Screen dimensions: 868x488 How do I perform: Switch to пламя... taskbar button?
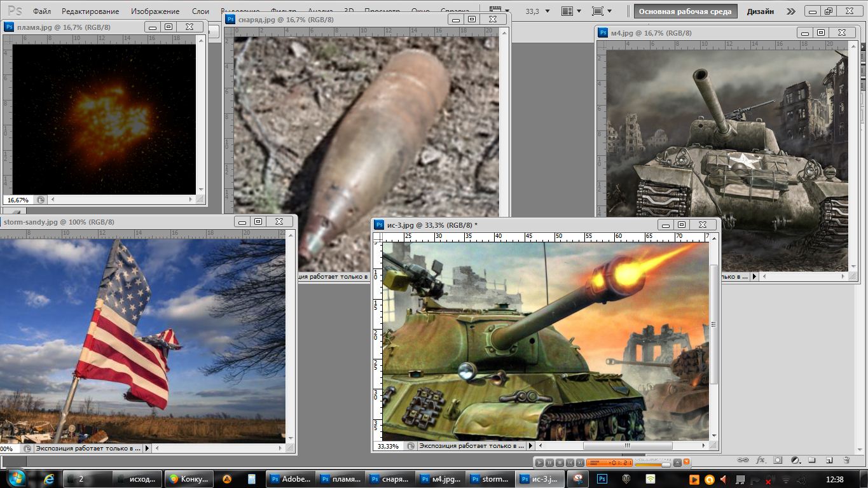340,479
